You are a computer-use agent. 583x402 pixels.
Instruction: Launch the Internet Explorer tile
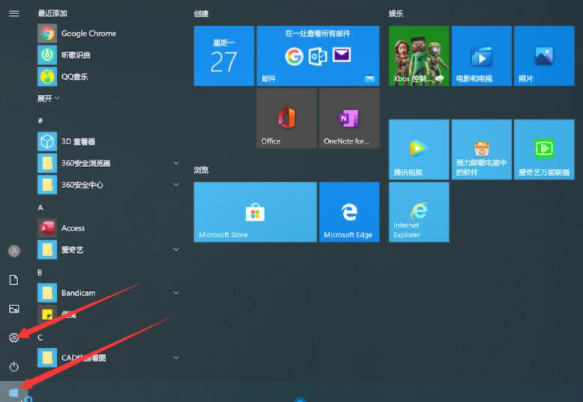tap(419, 212)
